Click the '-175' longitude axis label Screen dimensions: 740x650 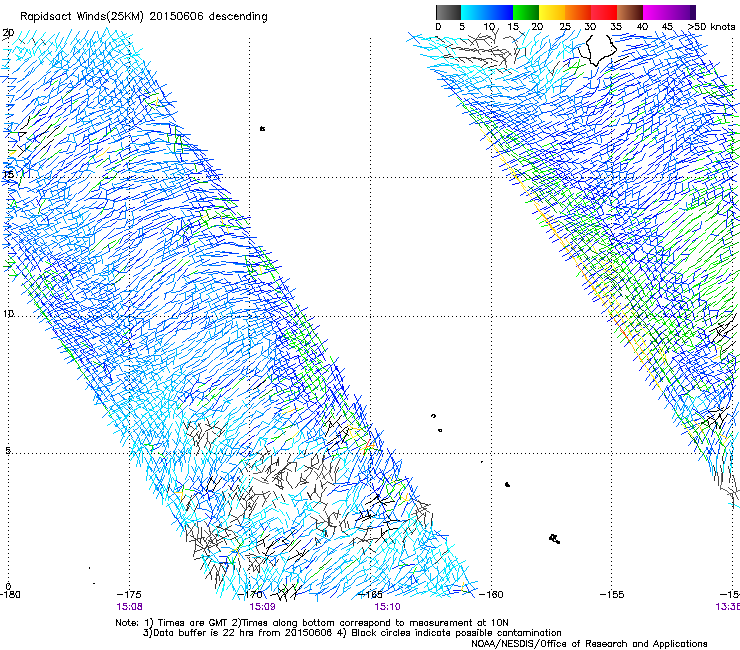(129, 594)
